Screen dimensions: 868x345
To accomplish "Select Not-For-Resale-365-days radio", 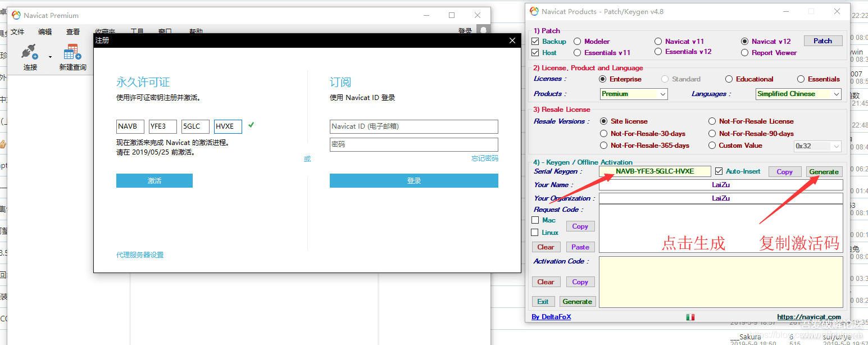I will tap(604, 146).
